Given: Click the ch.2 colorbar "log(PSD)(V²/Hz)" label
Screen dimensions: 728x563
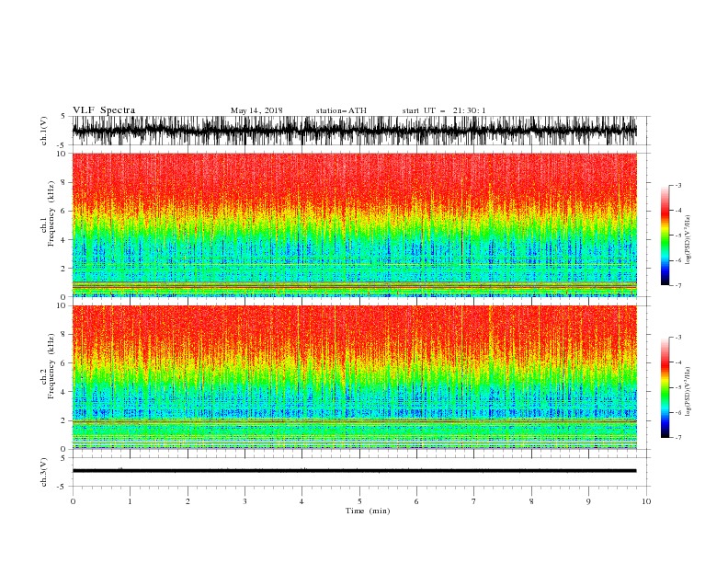Looking at the screenshot, I should tap(688, 392).
